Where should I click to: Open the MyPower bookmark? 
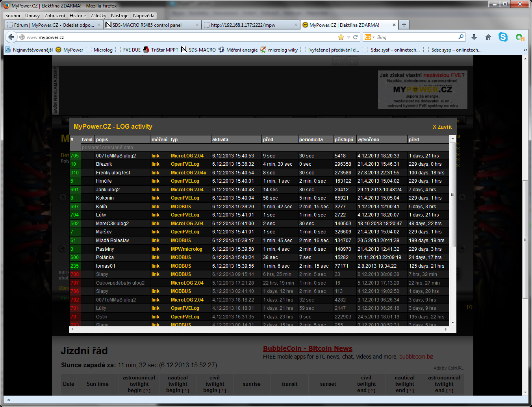point(70,50)
